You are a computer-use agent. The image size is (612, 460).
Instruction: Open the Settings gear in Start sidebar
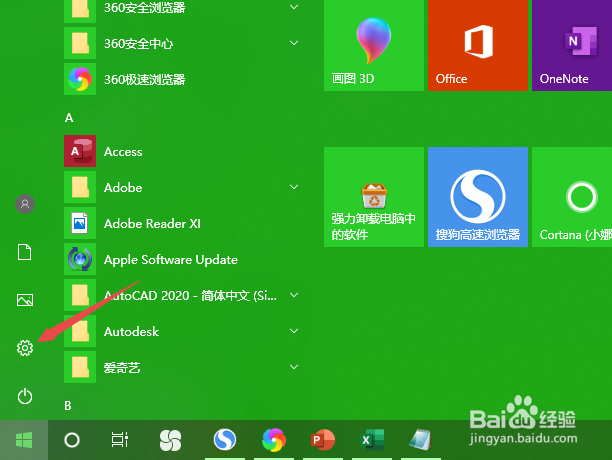[x=25, y=348]
